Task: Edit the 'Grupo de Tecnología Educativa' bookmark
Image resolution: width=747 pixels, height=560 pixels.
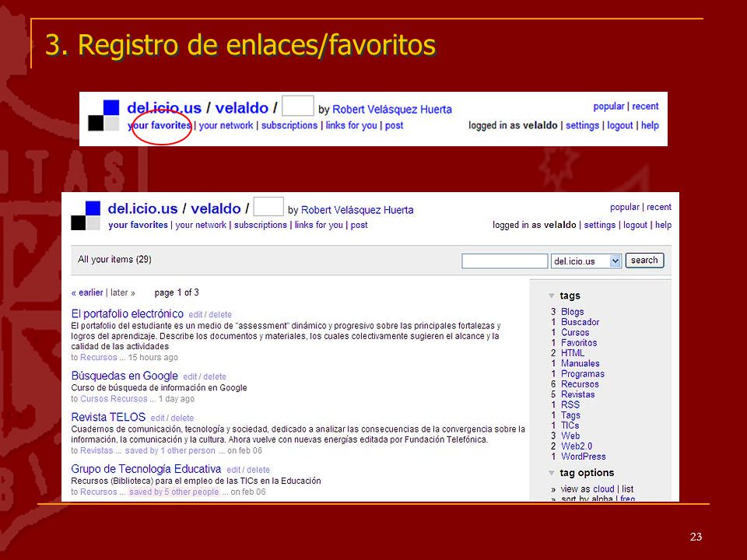Action: tap(233, 470)
